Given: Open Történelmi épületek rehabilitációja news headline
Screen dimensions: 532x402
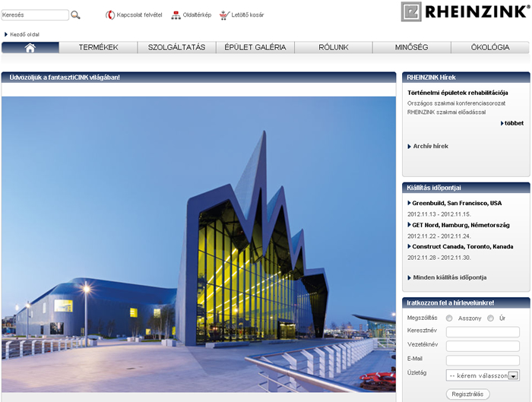Looking at the screenshot, I should coord(458,93).
